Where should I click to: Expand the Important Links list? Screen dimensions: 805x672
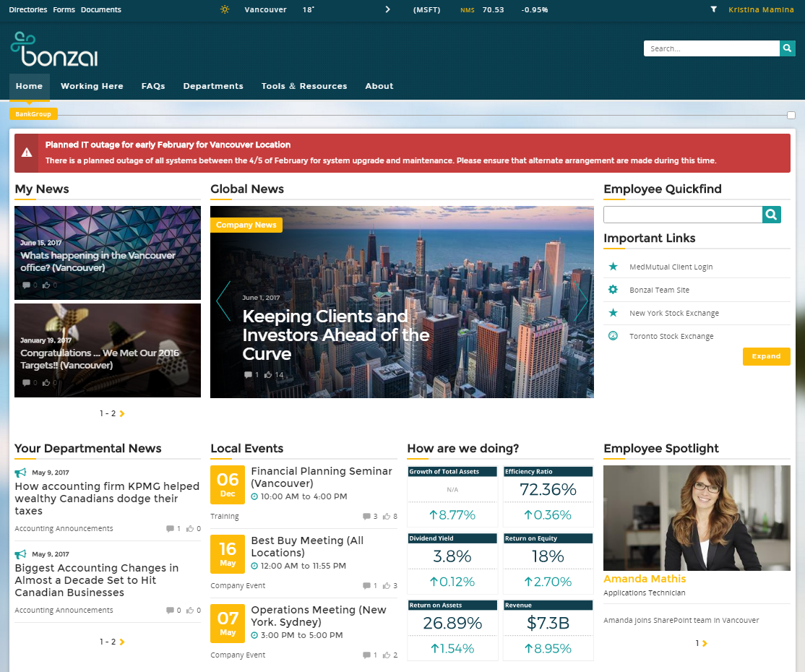[x=766, y=356]
